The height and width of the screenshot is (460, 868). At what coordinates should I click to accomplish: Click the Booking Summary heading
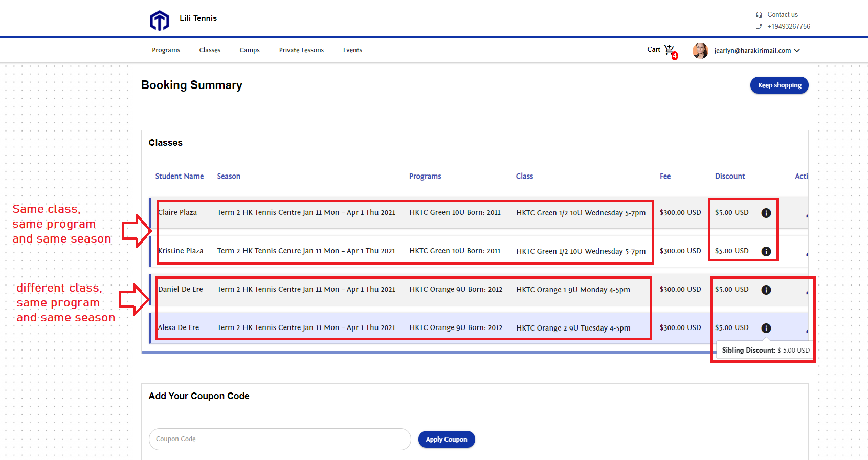(192, 85)
